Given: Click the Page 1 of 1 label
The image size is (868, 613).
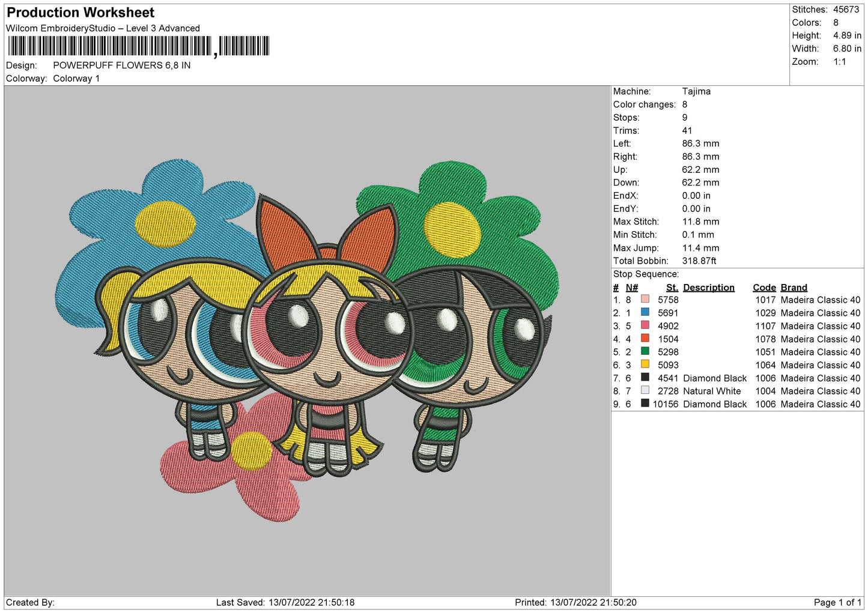Looking at the screenshot, I should (837, 602).
